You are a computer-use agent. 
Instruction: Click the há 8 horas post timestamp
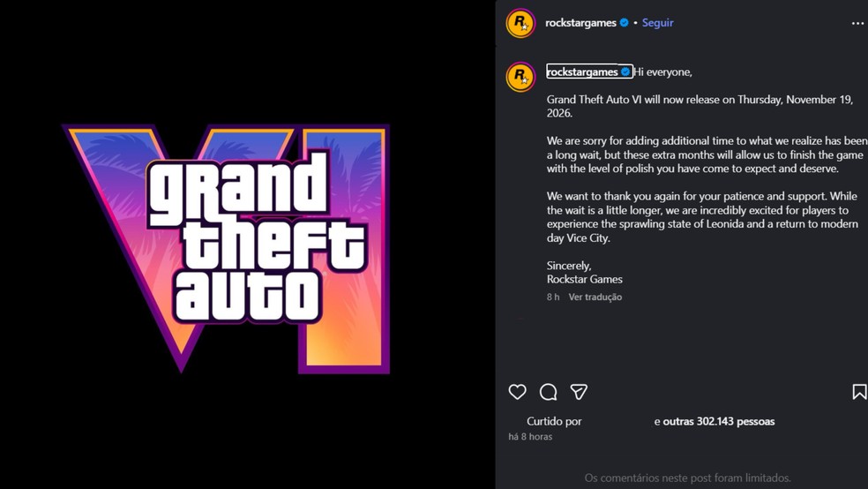[530, 437]
